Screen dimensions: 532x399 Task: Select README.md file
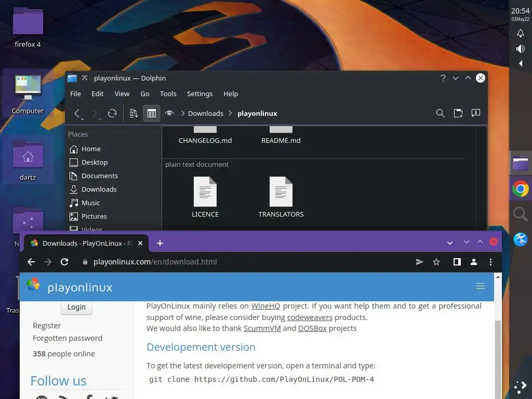[281, 140]
